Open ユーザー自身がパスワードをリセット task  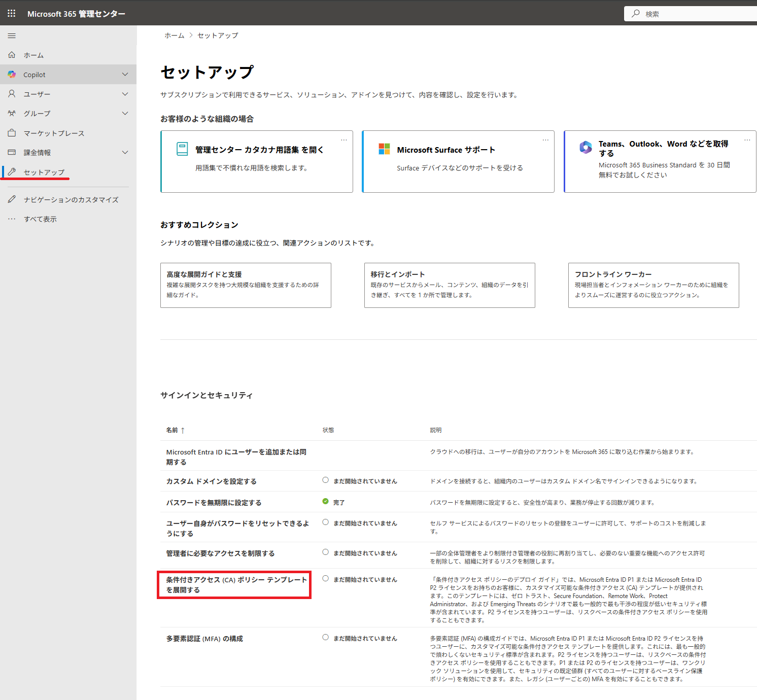(237, 529)
